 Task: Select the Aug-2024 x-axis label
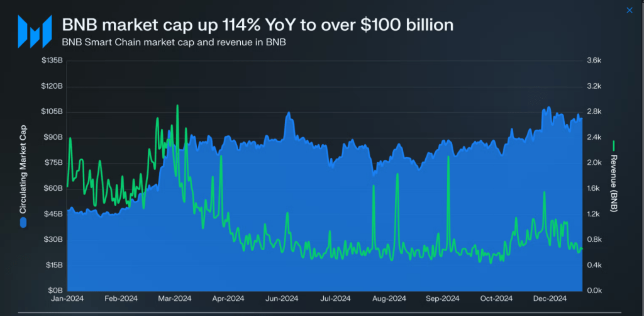click(389, 299)
